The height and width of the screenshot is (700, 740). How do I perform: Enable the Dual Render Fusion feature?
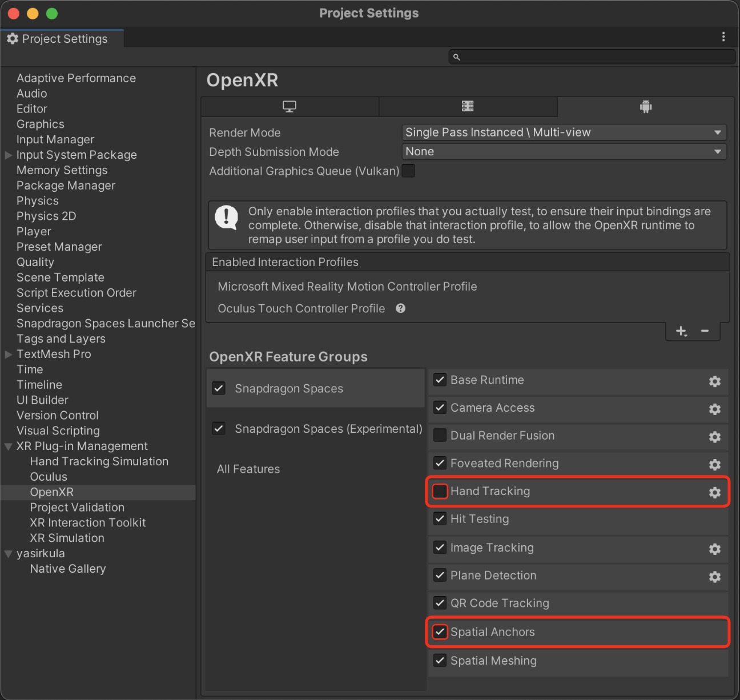coord(440,435)
